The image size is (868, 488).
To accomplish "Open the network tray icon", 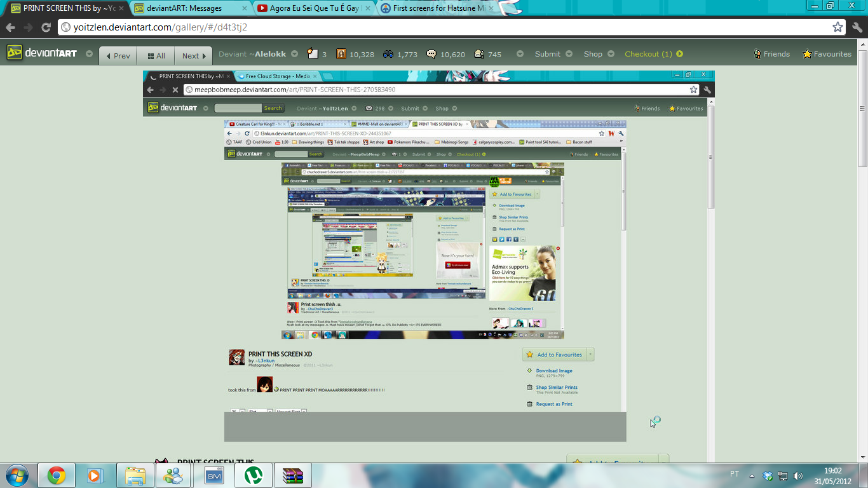I will pos(783,475).
